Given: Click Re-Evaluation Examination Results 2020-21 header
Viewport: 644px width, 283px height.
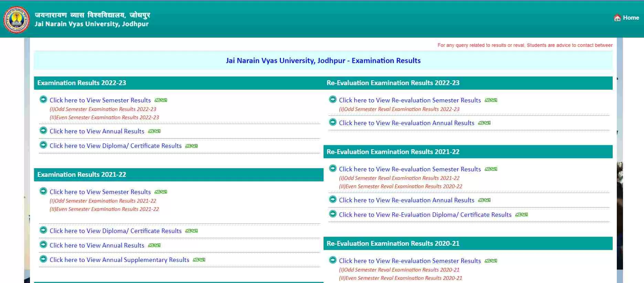Looking at the screenshot, I should (x=468, y=244).
